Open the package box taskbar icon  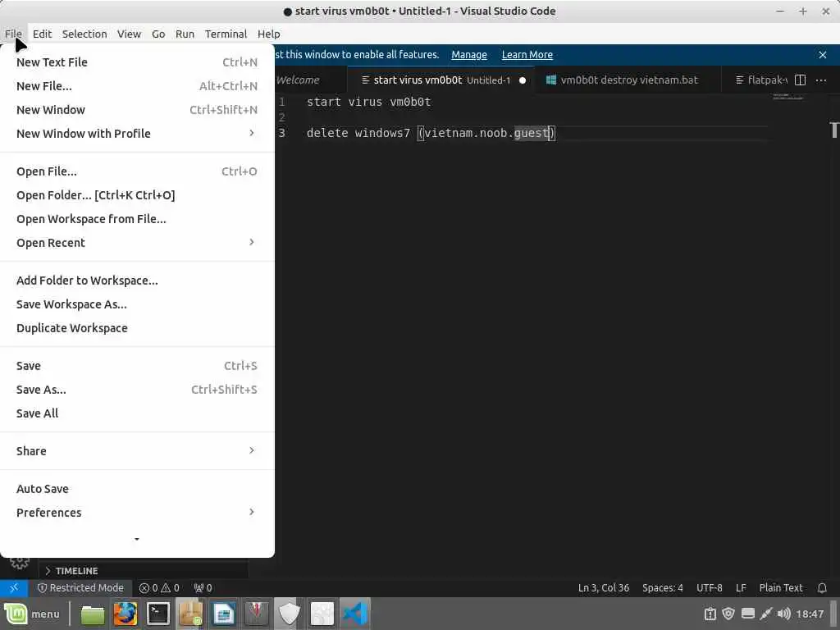click(x=190, y=614)
